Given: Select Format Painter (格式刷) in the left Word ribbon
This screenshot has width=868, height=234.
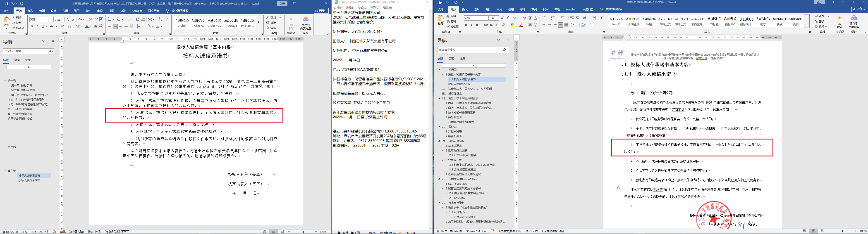Looking at the screenshot, I should (x=18, y=28).
